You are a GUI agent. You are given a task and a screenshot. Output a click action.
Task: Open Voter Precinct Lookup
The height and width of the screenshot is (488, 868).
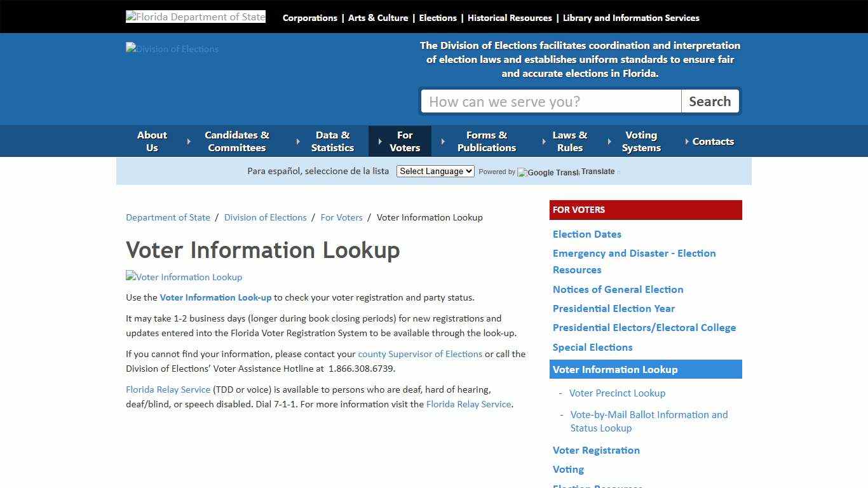617,393
